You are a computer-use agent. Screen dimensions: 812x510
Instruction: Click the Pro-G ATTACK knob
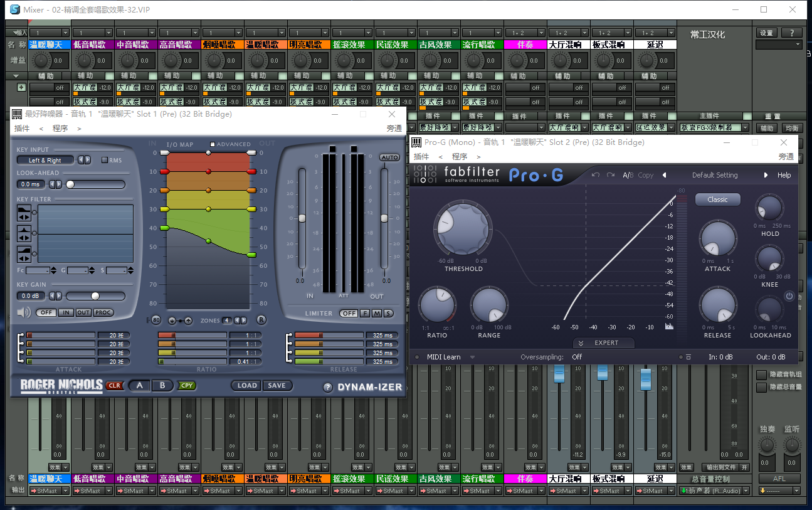tap(718, 238)
